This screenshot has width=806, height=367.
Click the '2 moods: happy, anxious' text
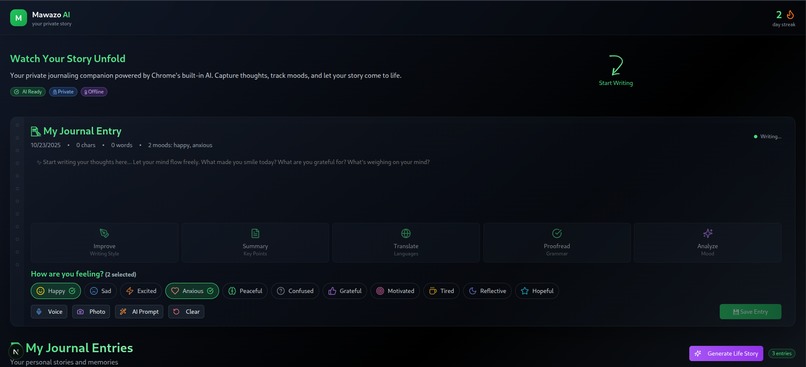pyautogui.click(x=180, y=145)
